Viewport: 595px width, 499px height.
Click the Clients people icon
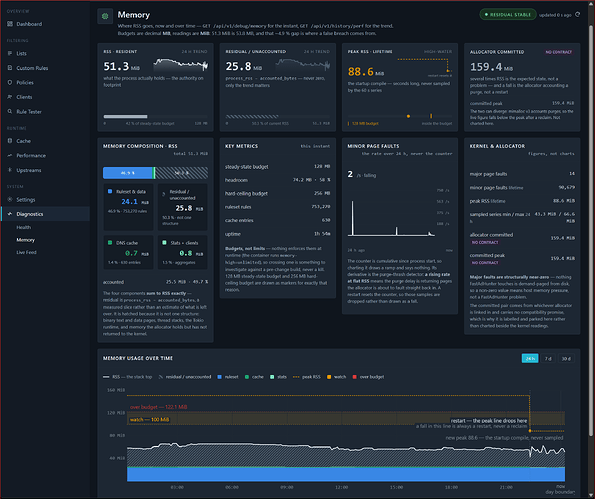pyautogui.click(x=10, y=97)
